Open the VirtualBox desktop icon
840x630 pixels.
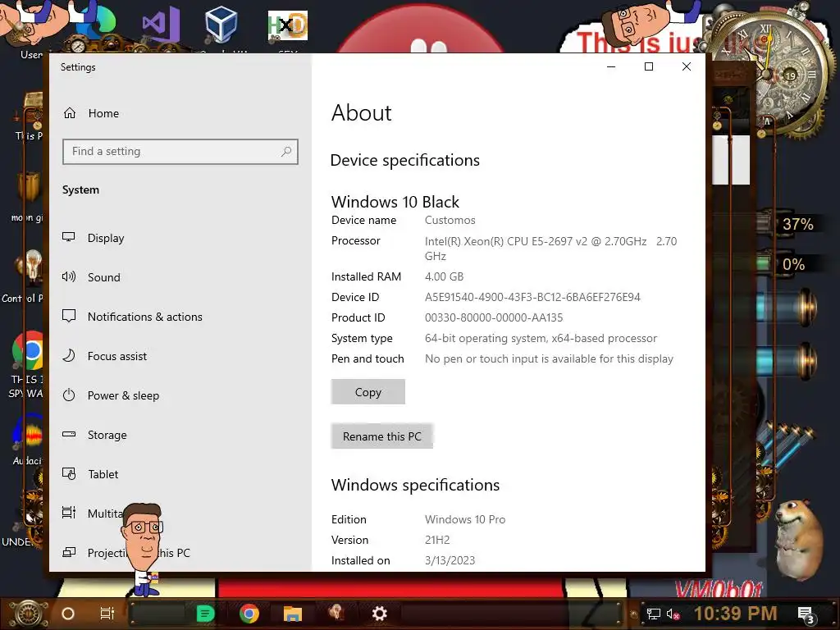point(221,24)
